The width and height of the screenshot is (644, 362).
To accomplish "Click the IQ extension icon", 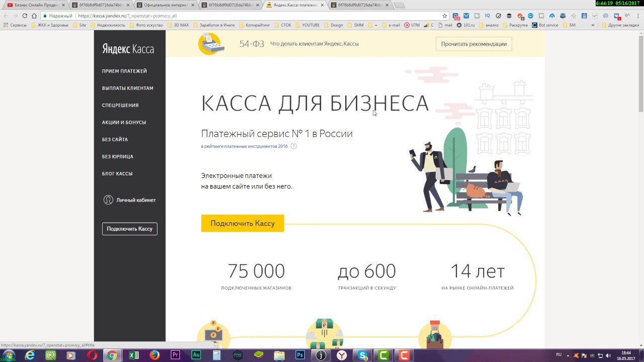I will pos(488,16).
